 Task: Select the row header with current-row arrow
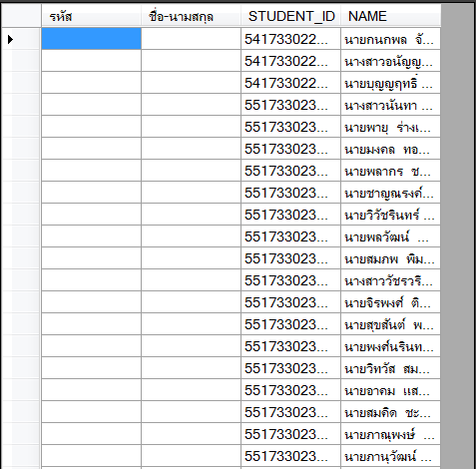click(x=22, y=39)
